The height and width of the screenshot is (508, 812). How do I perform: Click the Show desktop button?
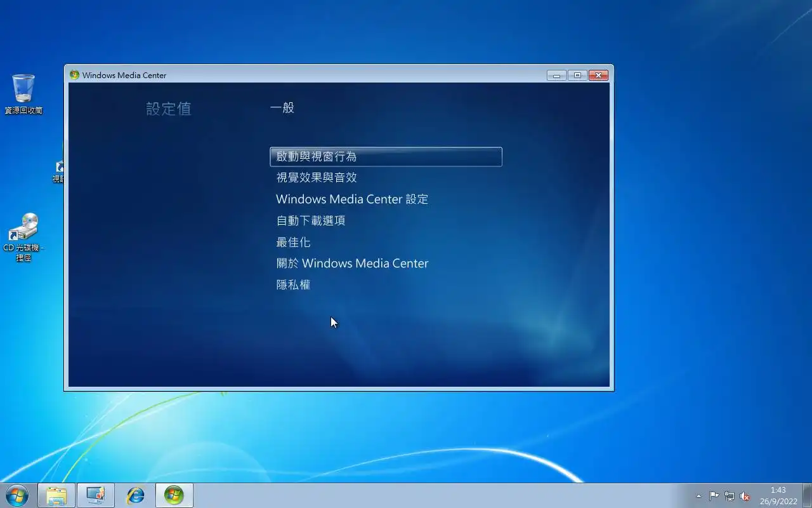(x=807, y=495)
